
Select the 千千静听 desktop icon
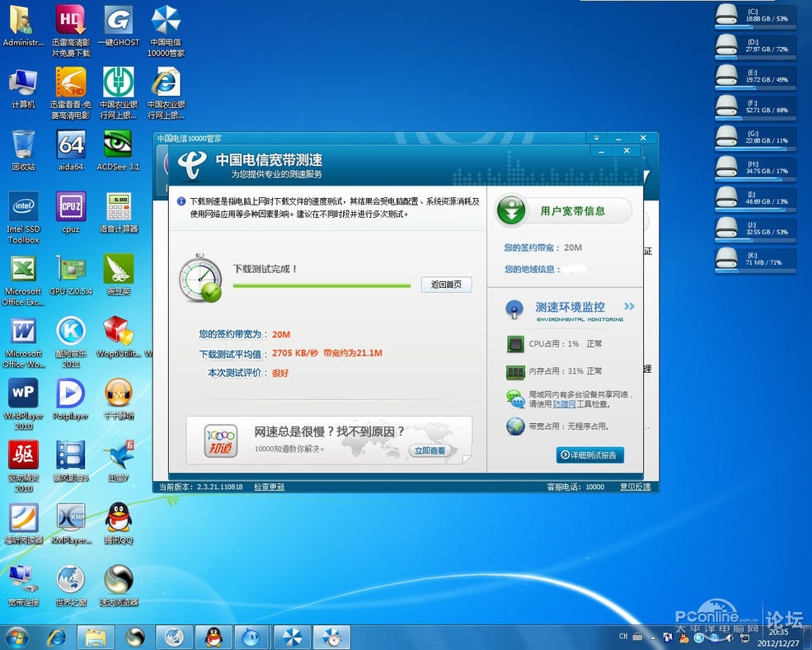click(x=119, y=399)
